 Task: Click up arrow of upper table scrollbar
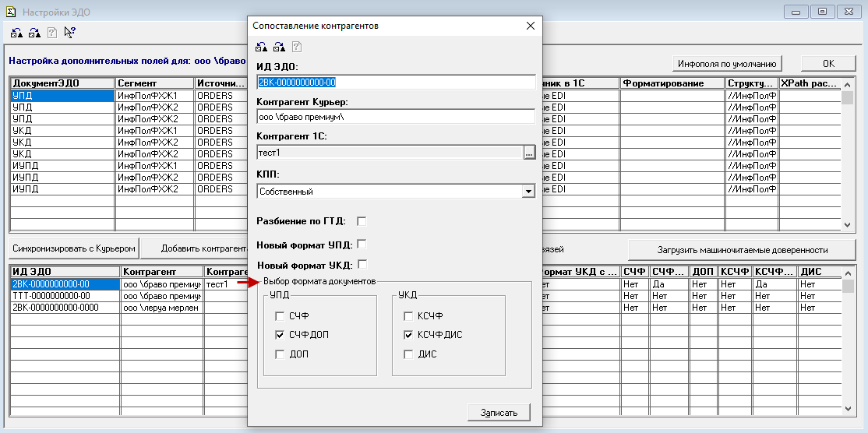[x=847, y=83]
